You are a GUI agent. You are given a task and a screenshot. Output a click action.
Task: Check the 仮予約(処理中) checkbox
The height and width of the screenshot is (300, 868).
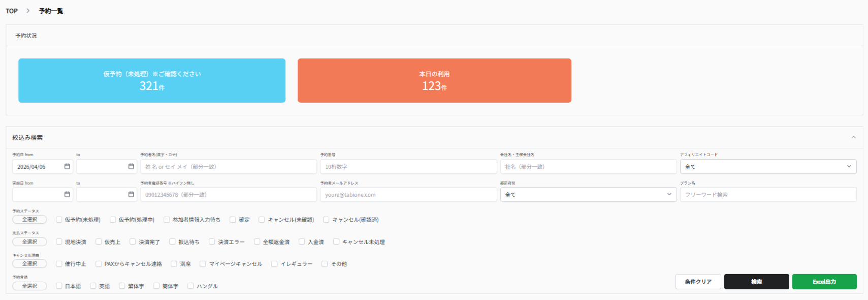113,220
